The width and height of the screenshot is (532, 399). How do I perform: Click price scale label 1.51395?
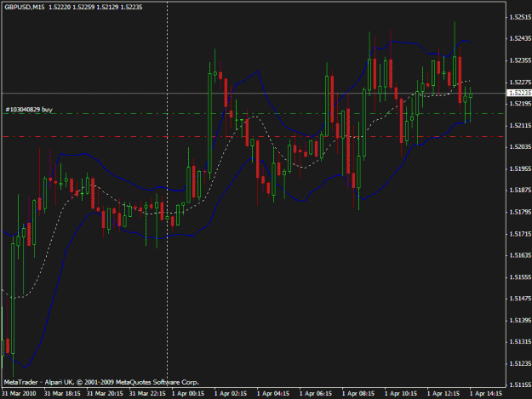point(520,321)
